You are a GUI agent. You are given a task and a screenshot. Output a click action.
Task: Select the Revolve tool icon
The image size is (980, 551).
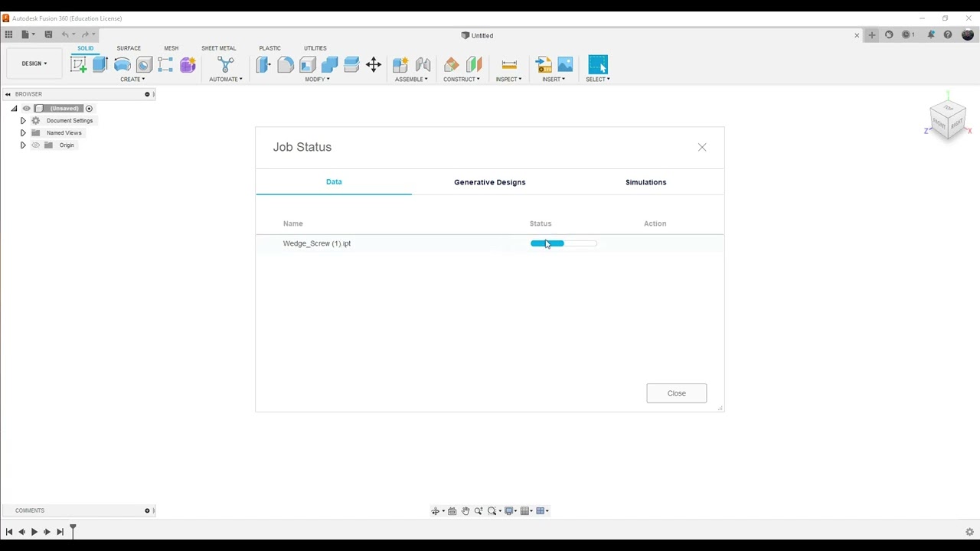[122, 64]
